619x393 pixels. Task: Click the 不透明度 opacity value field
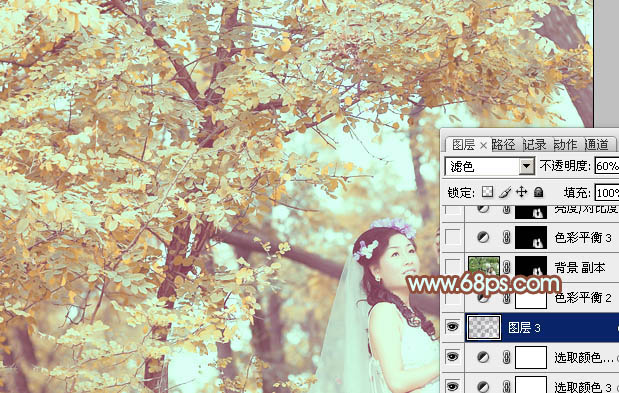(607, 166)
